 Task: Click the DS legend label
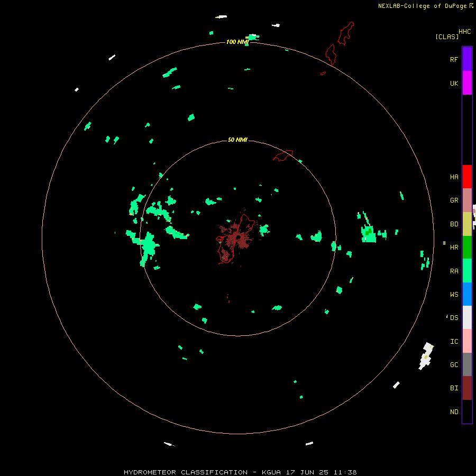coord(454,318)
